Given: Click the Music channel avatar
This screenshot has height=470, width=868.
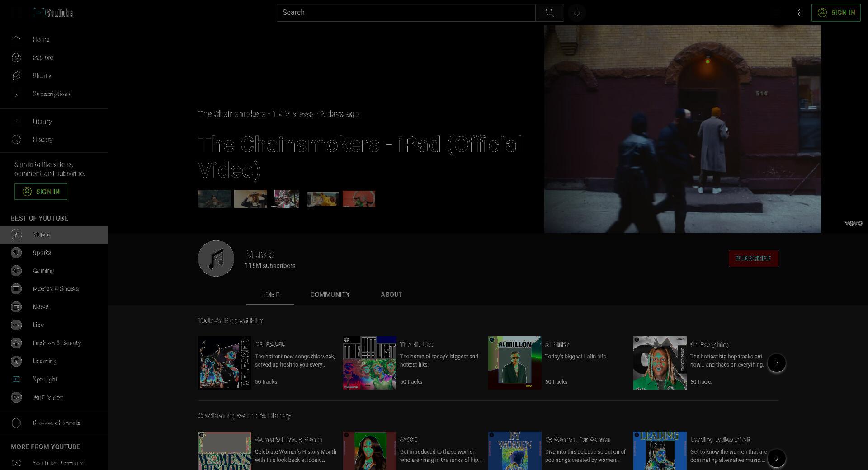Looking at the screenshot, I should (216, 258).
